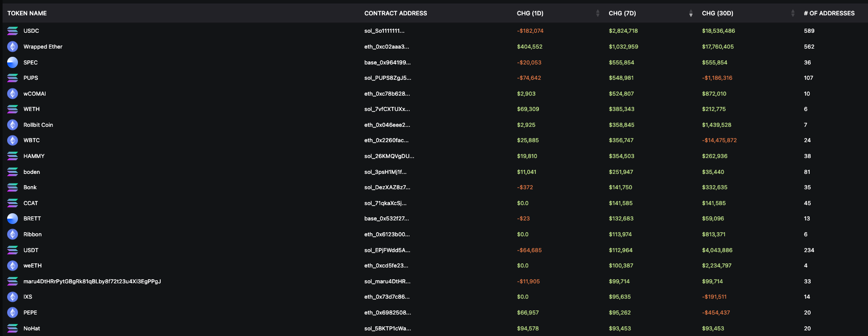The height and width of the screenshot is (336, 868).
Task: Click contract address base_0x532f27...
Action: click(386, 219)
